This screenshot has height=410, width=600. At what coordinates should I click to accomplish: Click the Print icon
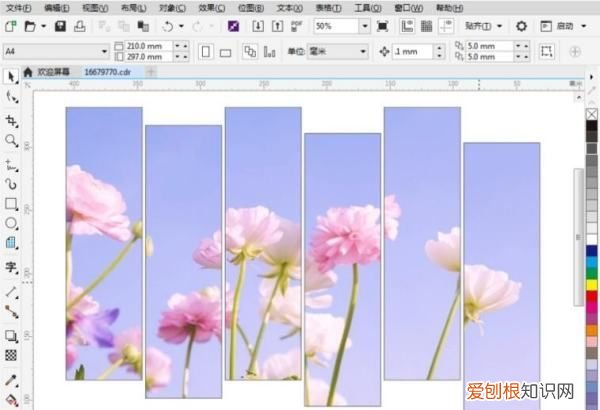coord(80,26)
